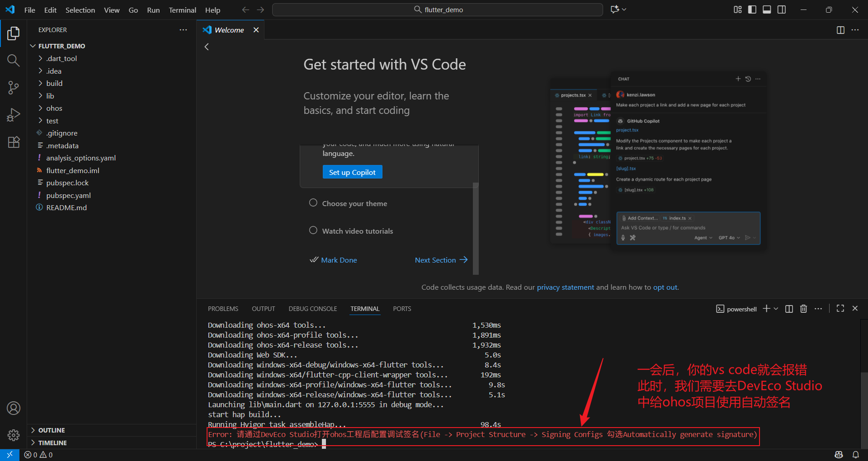Toggle Primary Side Bar visibility
The width and height of the screenshot is (868, 461).
tap(752, 9)
